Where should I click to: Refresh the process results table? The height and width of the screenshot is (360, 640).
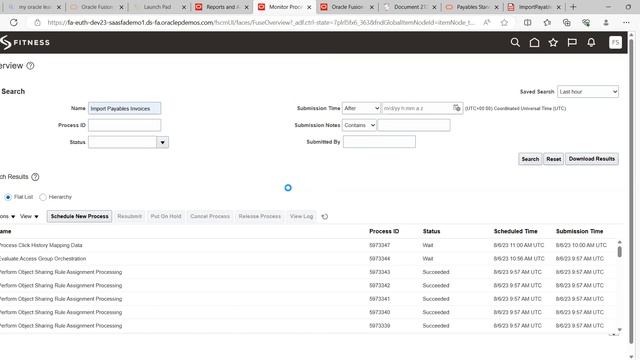[x=324, y=217]
